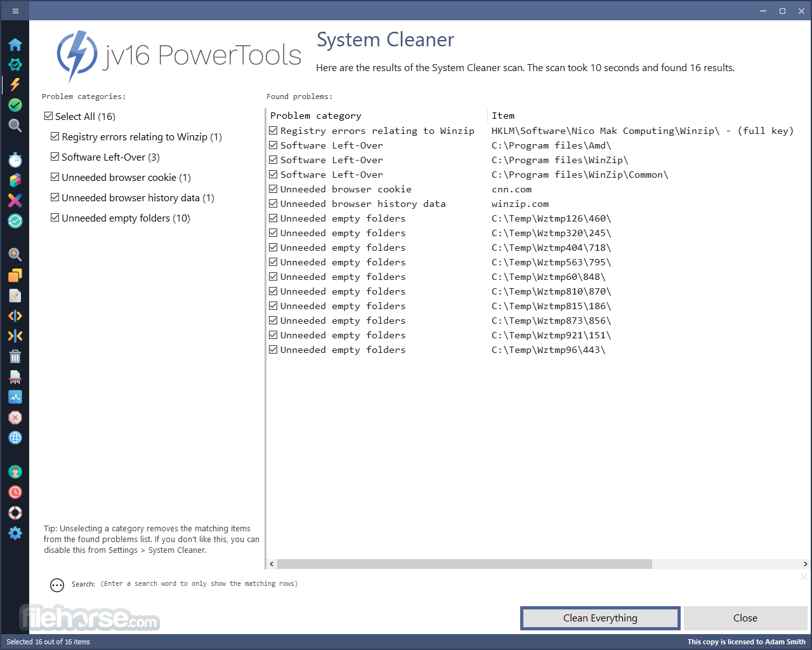Click the lifebuoy help sidebar icon
Viewport: 812px width, 650px height.
point(15,513)
